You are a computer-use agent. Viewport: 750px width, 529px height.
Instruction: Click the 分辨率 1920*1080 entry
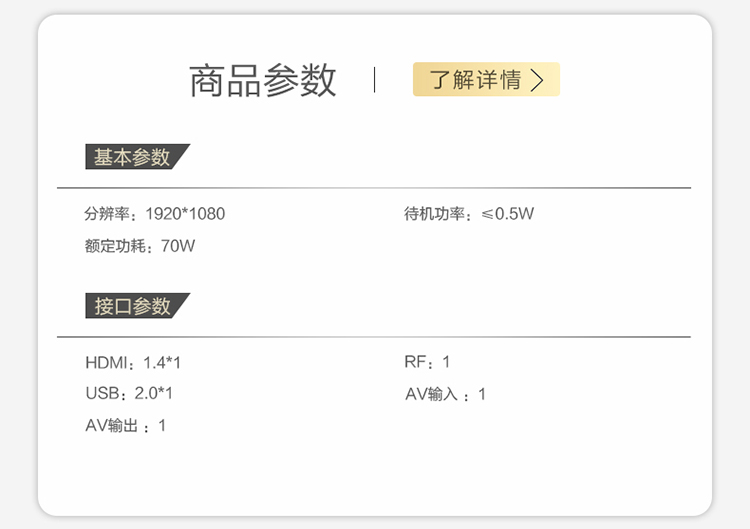[x=154, y=214]
